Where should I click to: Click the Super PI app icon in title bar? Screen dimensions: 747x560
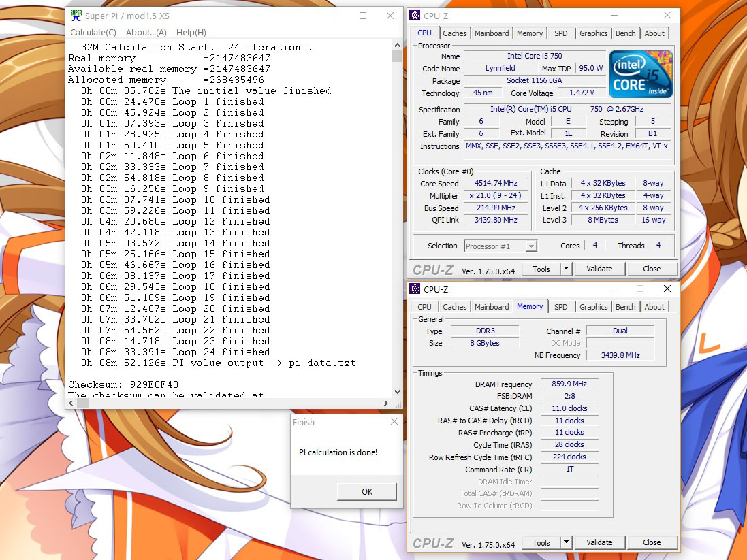(x=76, y=16)
